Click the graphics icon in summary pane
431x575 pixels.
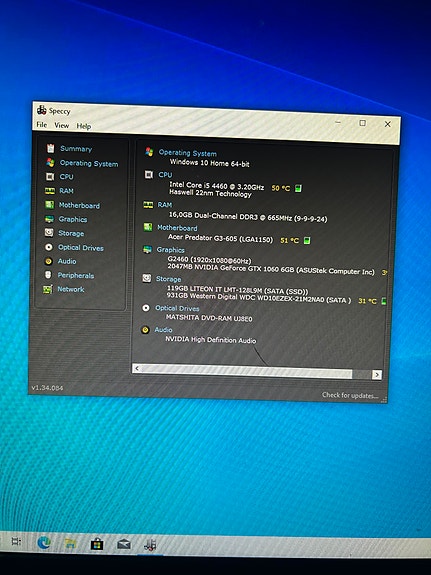pos(147,249)
